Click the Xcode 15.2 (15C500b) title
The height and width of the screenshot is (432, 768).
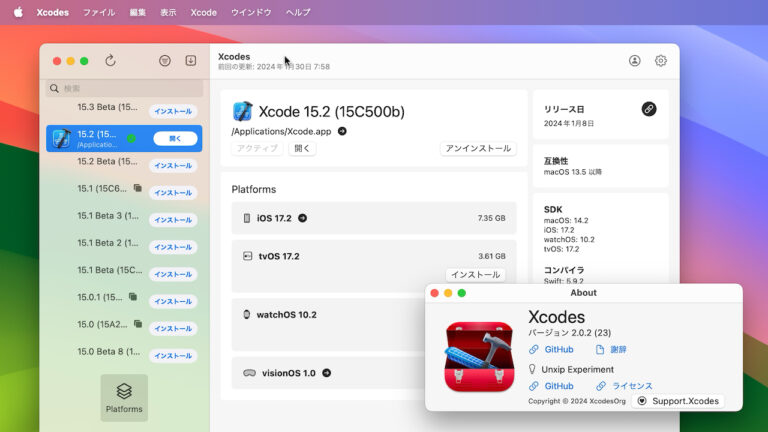click(332, 112)
